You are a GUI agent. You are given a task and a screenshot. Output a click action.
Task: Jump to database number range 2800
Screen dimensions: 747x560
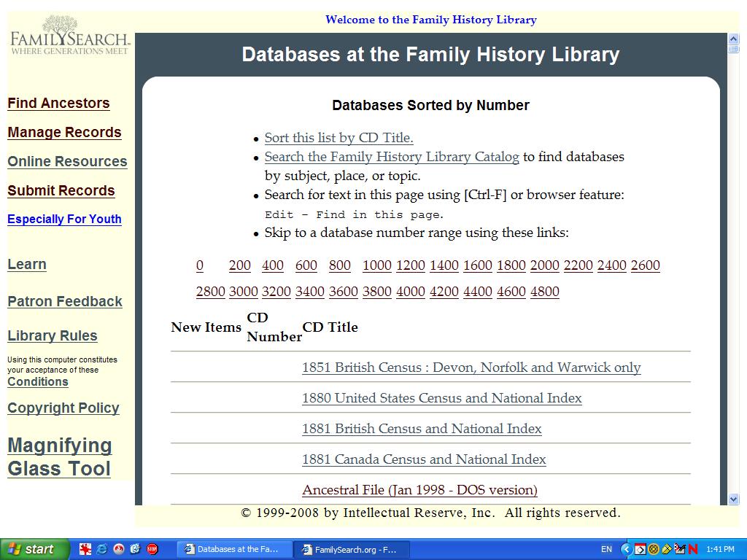210,292
